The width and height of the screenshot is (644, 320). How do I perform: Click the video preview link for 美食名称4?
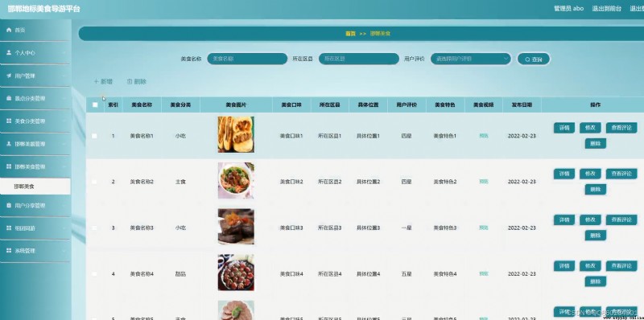tap(484, 273)
